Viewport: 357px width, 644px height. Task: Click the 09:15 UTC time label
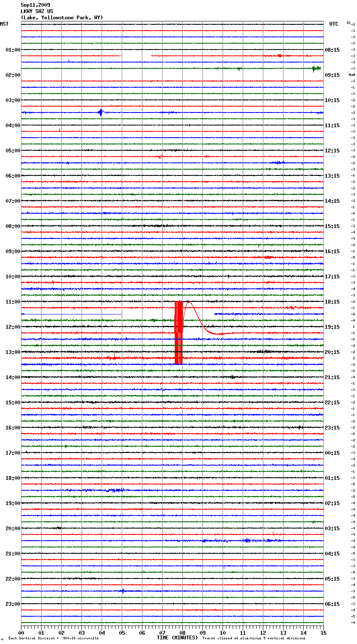point(332,75)
